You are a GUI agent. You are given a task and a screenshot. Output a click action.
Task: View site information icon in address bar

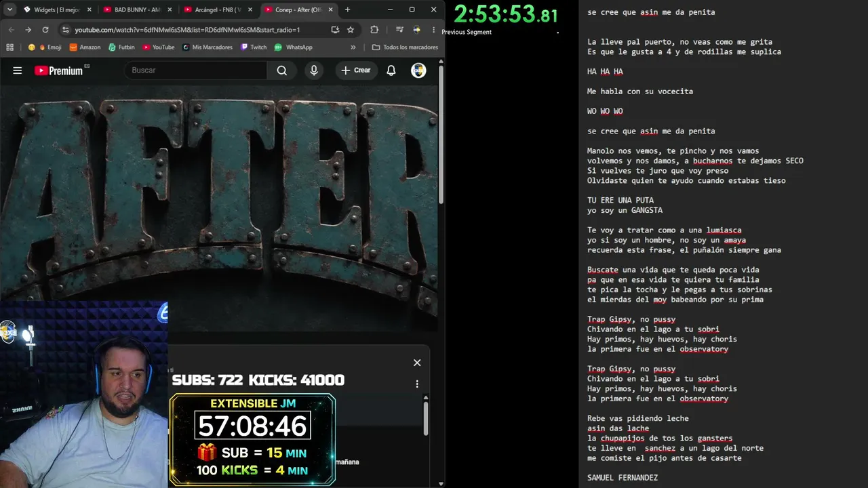[65, 30]
